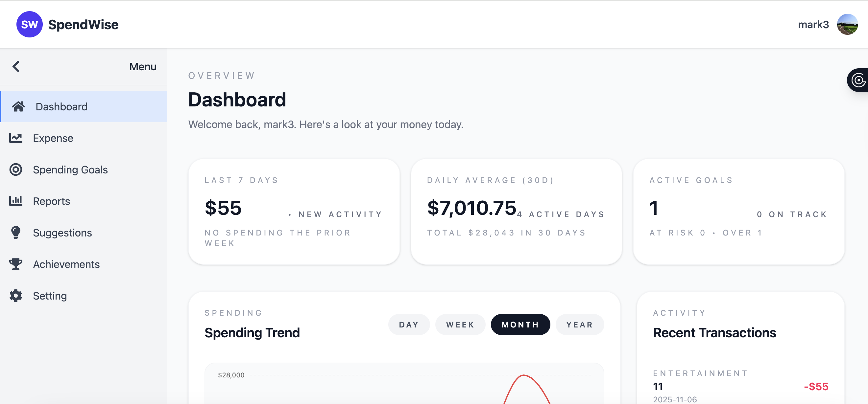Click the Achievements trophy icon
Viewport: 868px width, 404px height.
(15, 264)
